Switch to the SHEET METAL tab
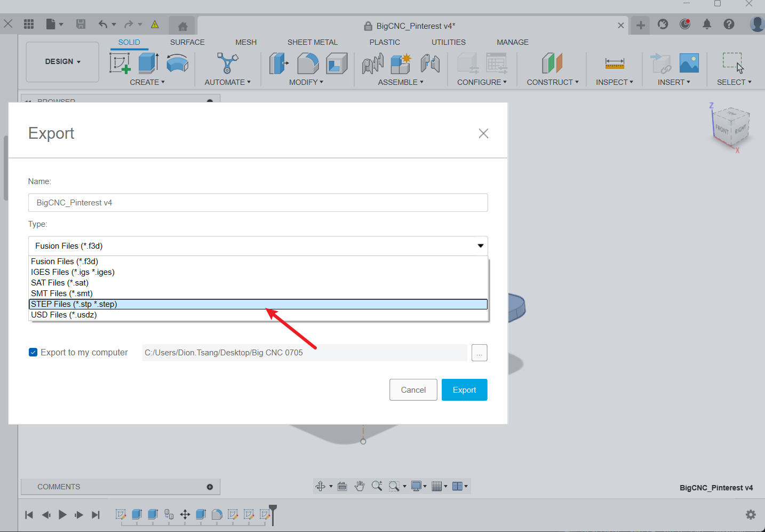The width and height of the screenshot is (765, 532). (313, 42)
